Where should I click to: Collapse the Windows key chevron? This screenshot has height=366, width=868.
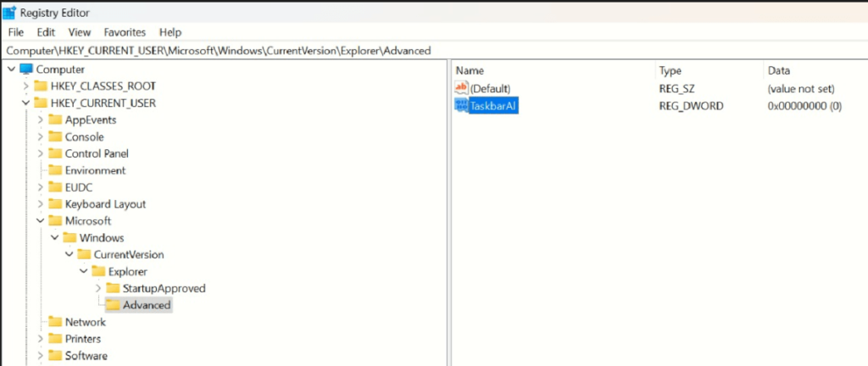[x=54, y=238]
